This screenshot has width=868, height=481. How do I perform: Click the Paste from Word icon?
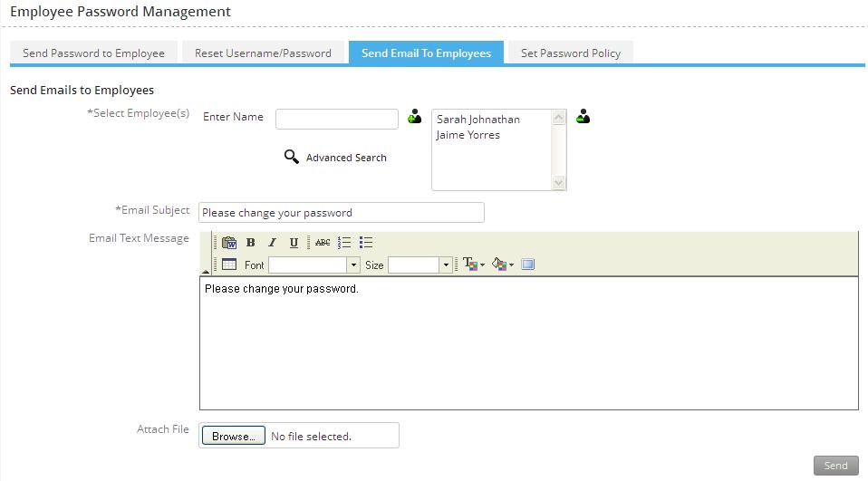coord(229,243)
